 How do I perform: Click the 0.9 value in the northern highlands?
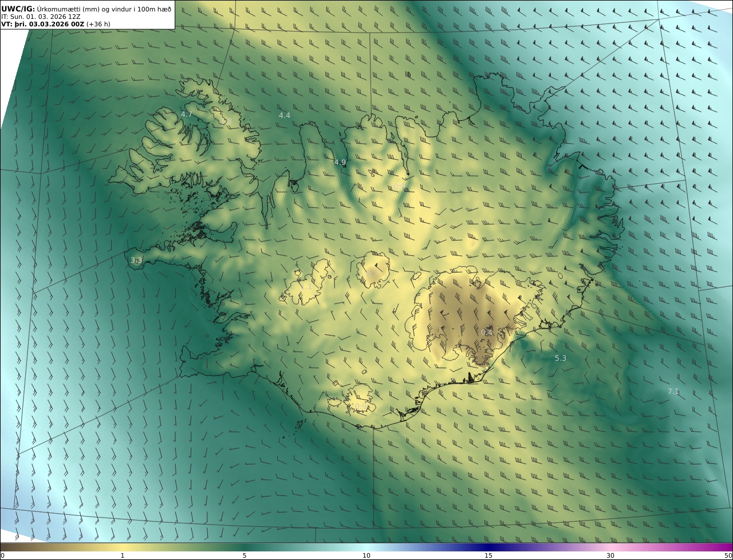coord(399,187)
